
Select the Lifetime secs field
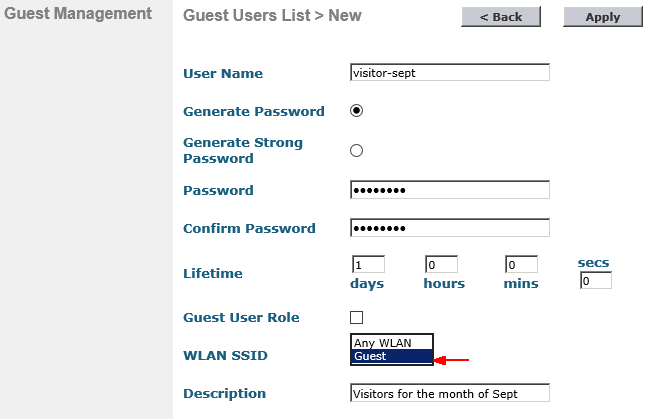(596, 281)
